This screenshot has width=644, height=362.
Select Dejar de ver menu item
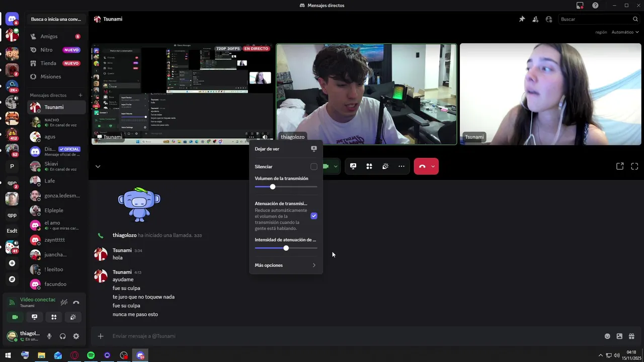coord(286,149)
